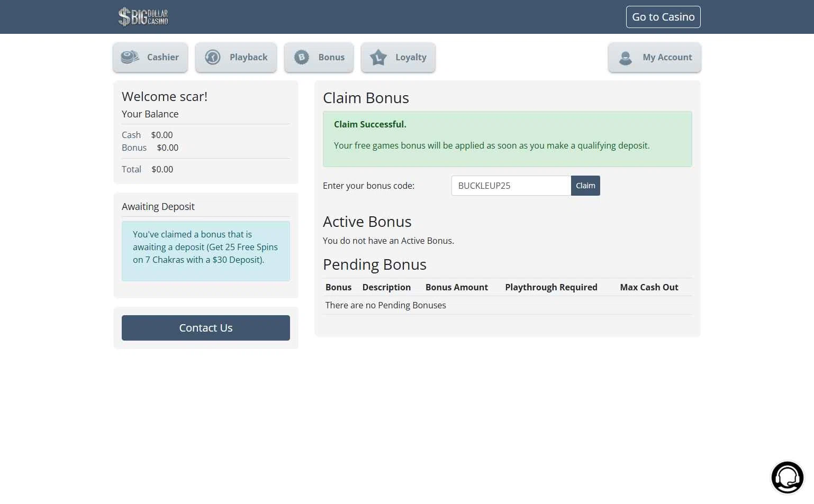Click the awaiting deposit 7 Chakras notice
The image size is (814, 504).
tap(206, 251)
